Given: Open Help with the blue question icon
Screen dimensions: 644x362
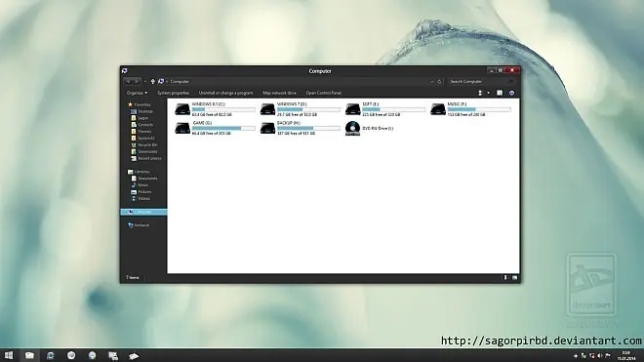Looking at the screenshot, I should click(x=511, y=93).
